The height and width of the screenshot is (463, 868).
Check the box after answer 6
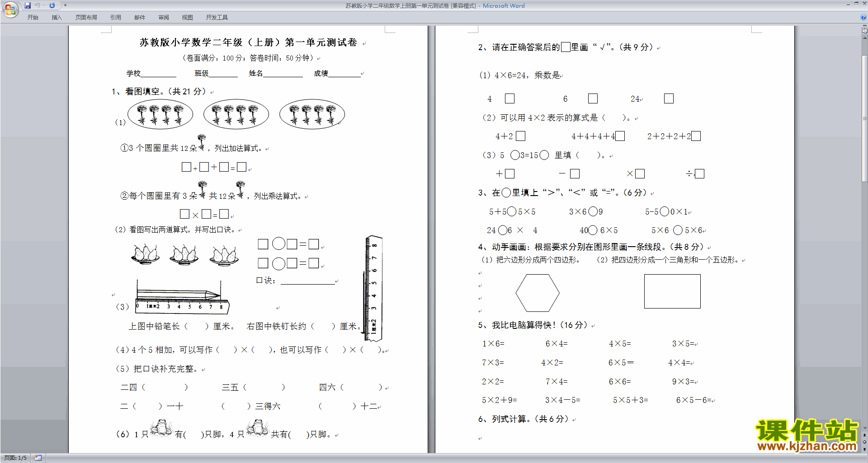(x=593, y=98)
